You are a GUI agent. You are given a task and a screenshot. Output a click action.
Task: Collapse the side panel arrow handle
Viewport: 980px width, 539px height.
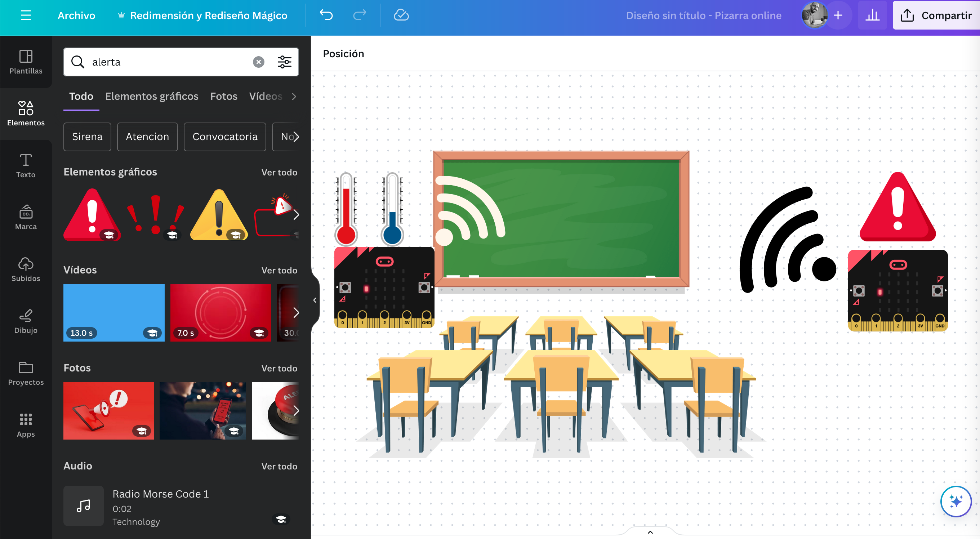coord(315,300)
